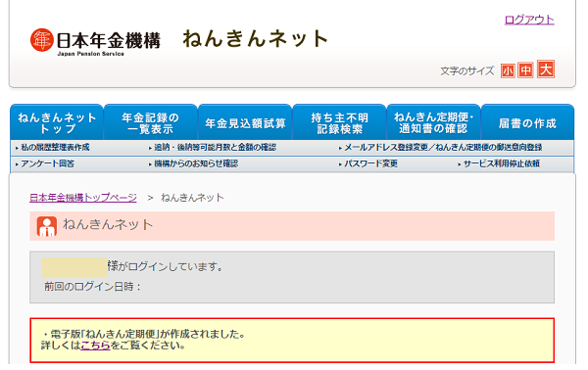Open the ねんきん定期便・通知書の確認 tab
The width and height of the screenshot is (588, 370).
click(x=433, y=122)
